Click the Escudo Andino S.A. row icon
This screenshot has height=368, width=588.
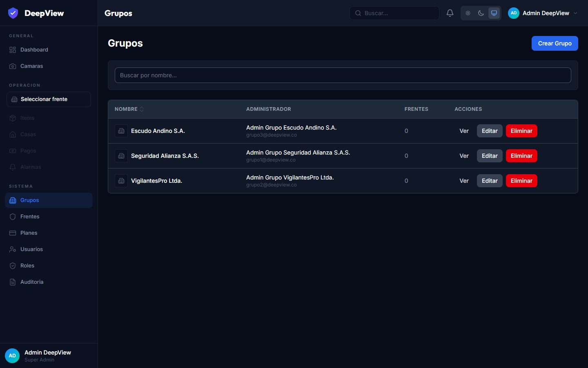click(121, 131)
